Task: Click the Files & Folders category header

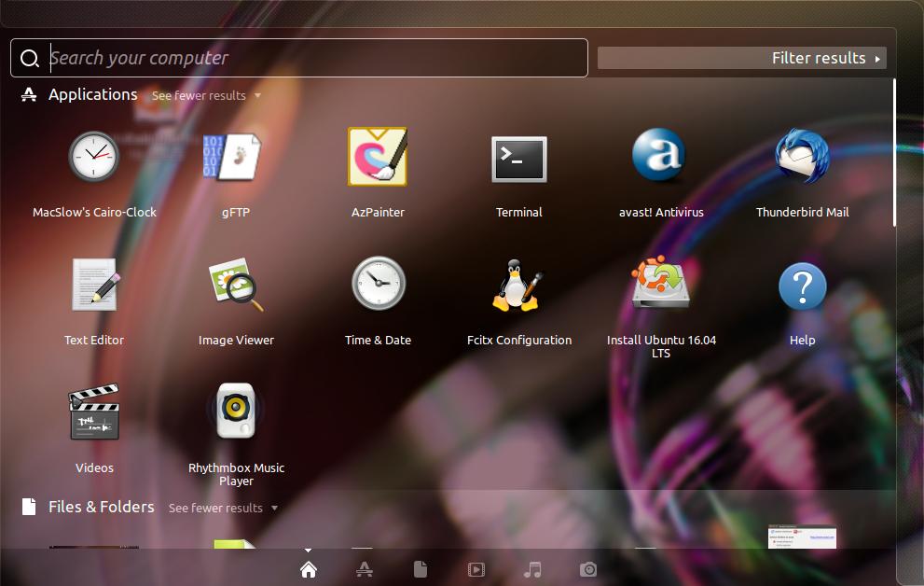Action: pos(102,507)
